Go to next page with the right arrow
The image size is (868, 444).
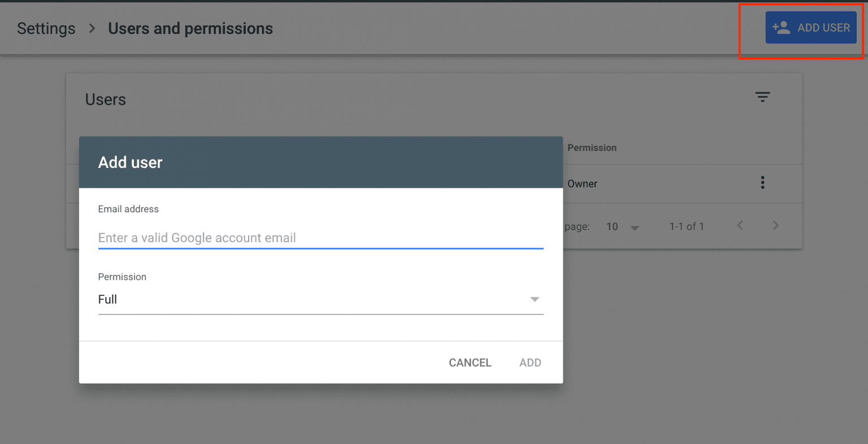coord(775,225)
